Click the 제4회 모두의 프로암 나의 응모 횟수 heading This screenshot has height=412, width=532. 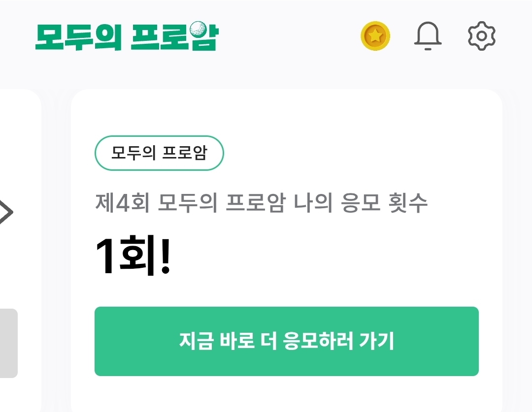(x=261, y=204)
